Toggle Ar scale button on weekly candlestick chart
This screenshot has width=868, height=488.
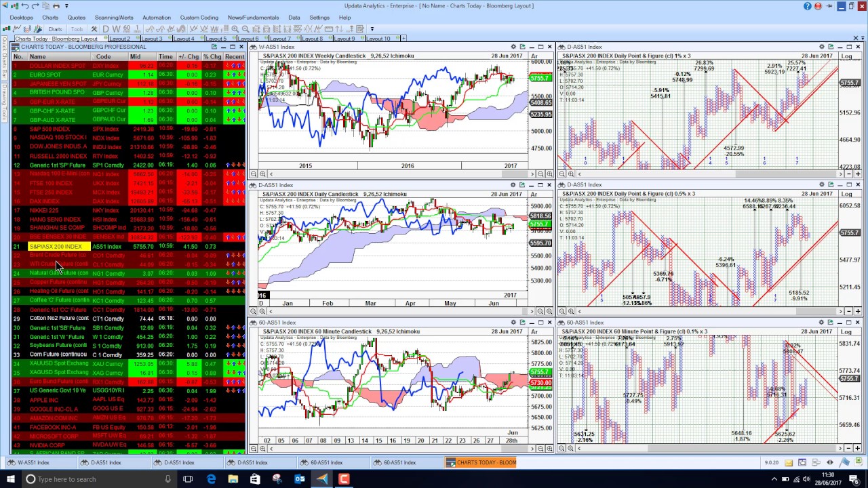pyautogui.click(x=534, y=56)
